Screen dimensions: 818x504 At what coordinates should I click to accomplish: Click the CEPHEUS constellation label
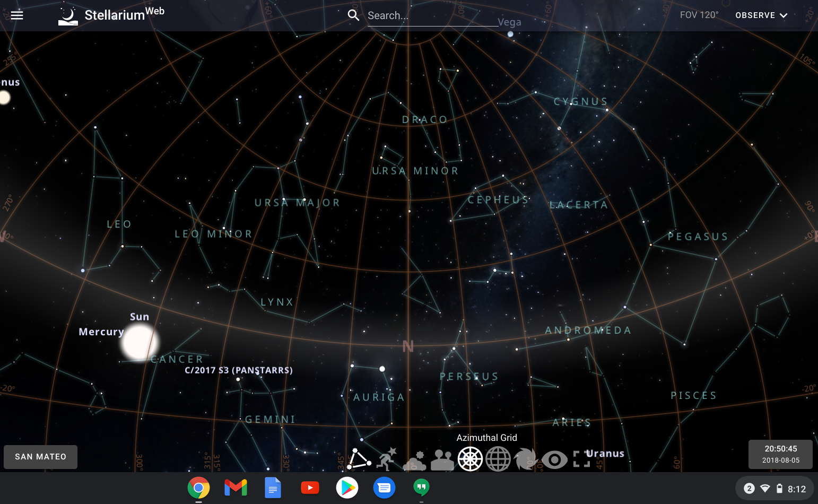tap(498, 200)
